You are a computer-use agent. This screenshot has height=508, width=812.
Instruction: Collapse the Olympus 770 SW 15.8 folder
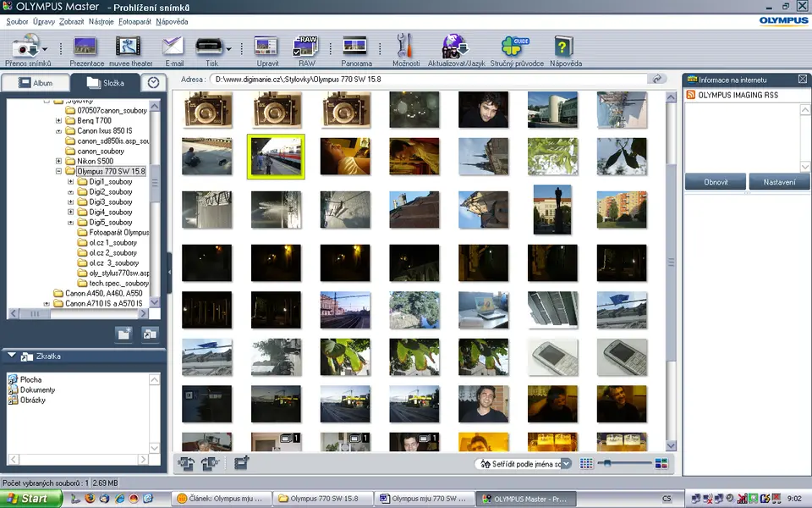tap(59, 171)
